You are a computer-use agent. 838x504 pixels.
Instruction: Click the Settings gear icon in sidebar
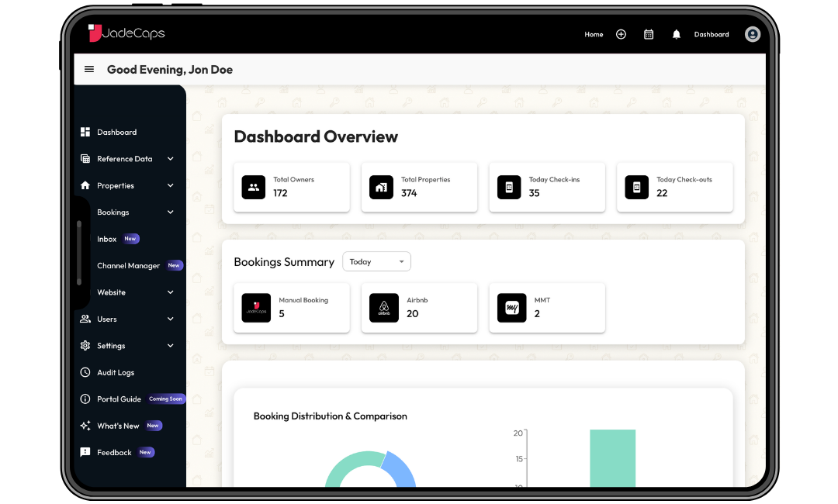click(85, 345)
